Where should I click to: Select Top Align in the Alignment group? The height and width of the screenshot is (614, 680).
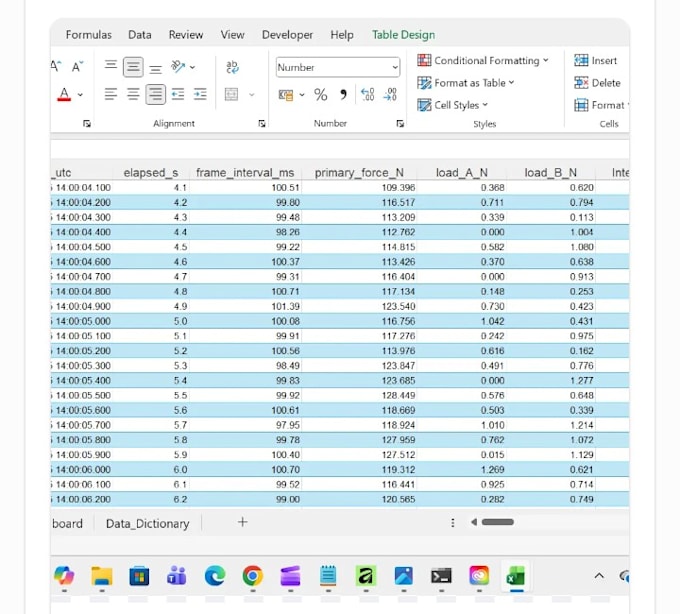[111, 66]
